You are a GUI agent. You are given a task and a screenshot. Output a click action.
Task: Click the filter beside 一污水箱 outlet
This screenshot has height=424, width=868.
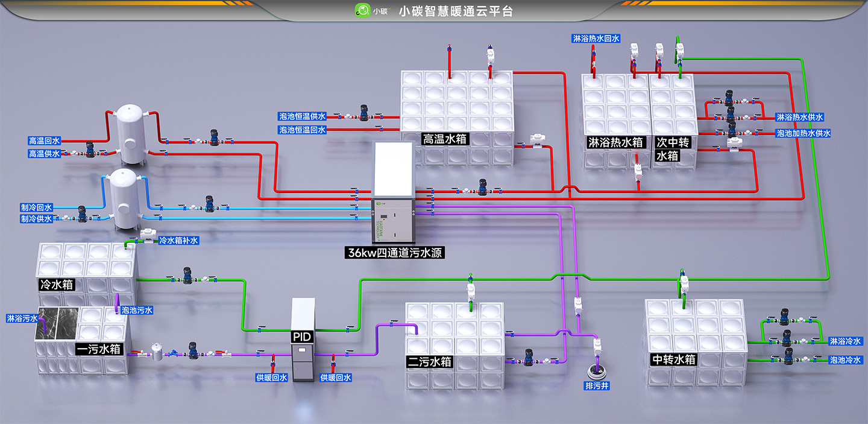pos(157,352)
